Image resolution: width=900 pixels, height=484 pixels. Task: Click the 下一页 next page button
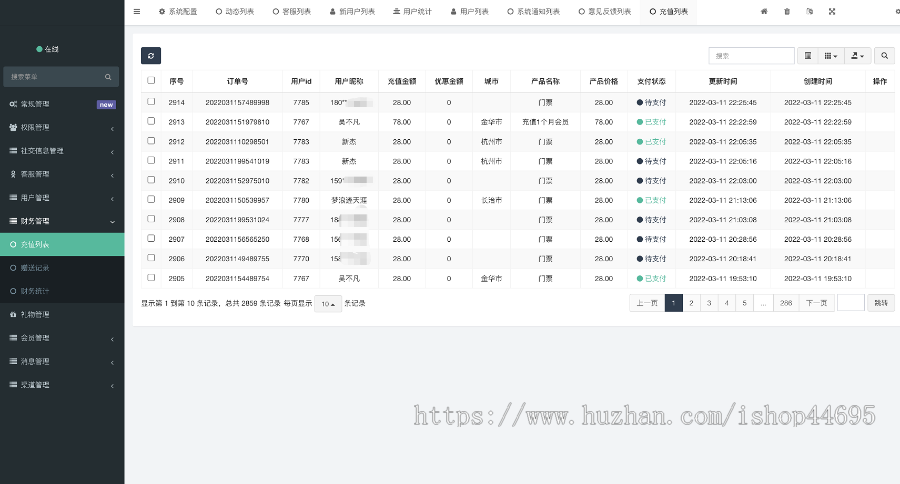(x=816, y=303)
